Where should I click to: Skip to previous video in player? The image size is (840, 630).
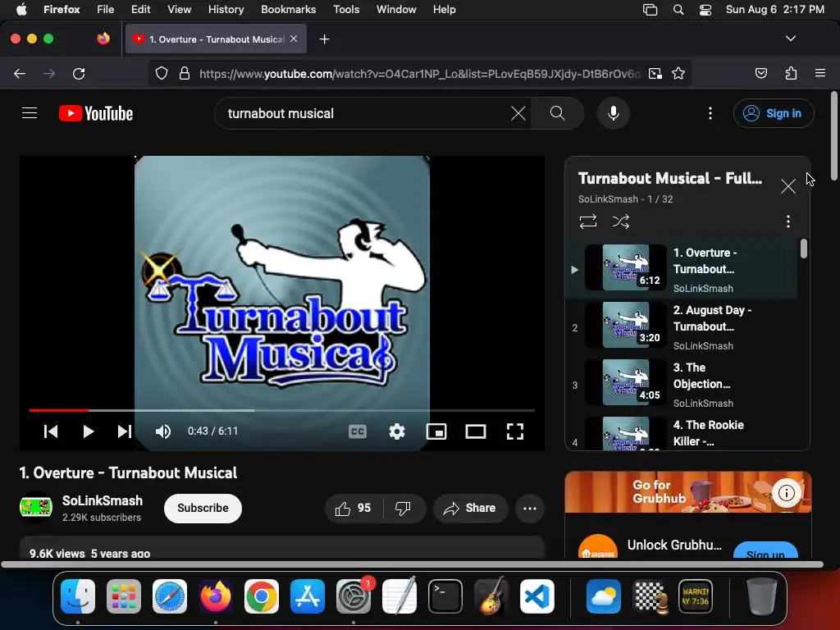point(51,431)
